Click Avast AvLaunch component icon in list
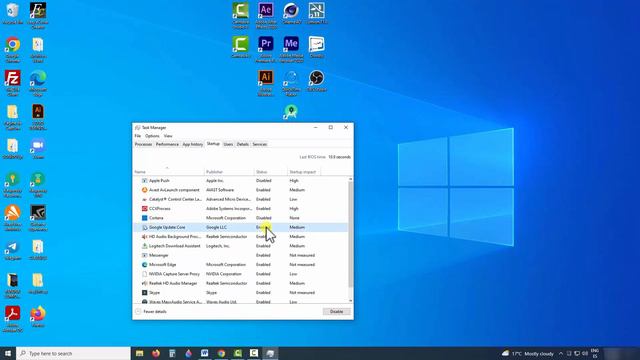This screenshot has height=360, width=640. [144, 190]
